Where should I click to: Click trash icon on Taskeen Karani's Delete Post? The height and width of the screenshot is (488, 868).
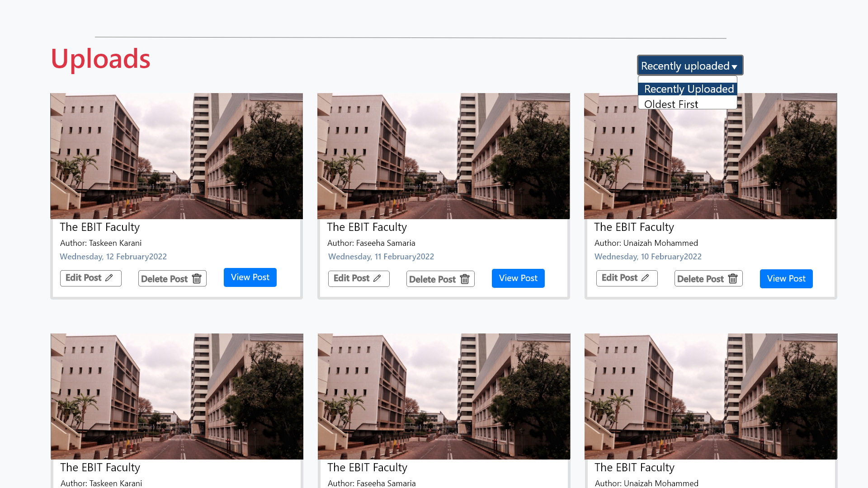[197, 279]
